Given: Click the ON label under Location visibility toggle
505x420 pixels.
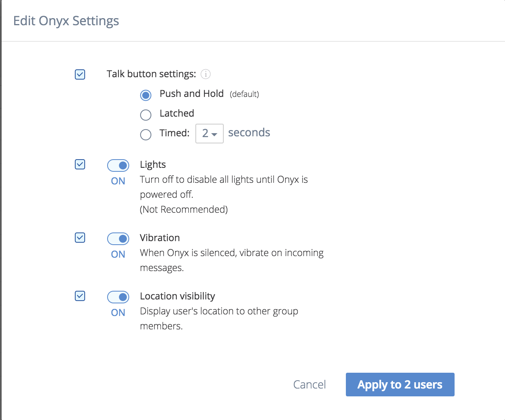Looking at the screenshot, I should (x=118, y=313).
